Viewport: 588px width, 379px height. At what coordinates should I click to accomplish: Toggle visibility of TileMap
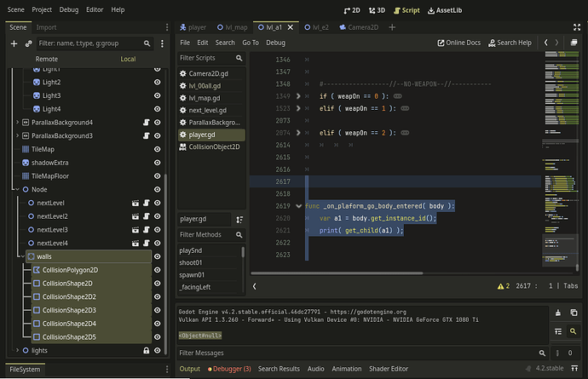[158, 149]
